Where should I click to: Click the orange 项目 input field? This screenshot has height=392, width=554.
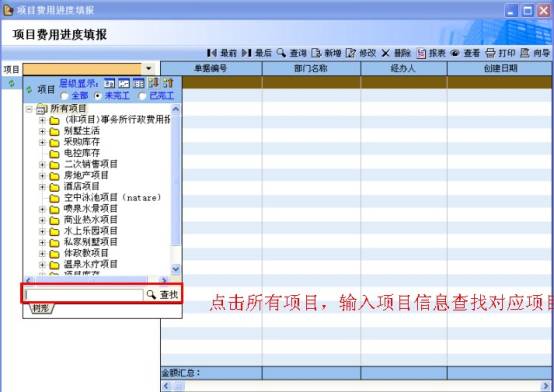click(82, 69)
